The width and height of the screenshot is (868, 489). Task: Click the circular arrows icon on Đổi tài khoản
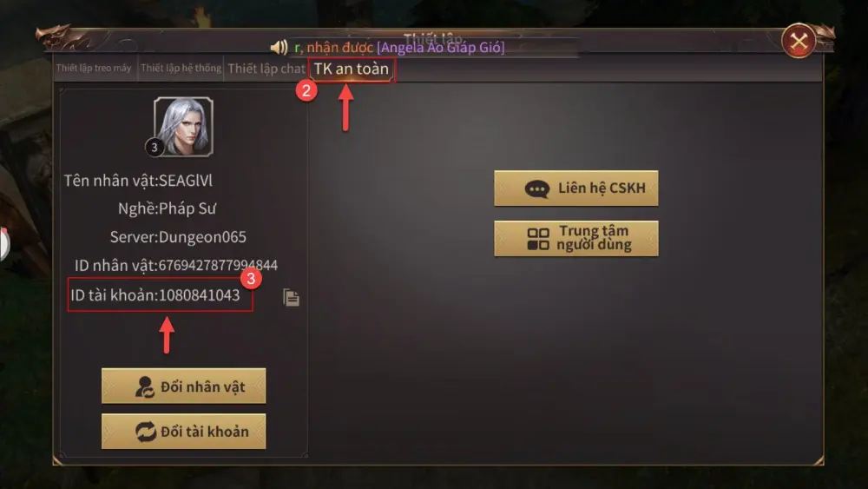pos(146,432)
